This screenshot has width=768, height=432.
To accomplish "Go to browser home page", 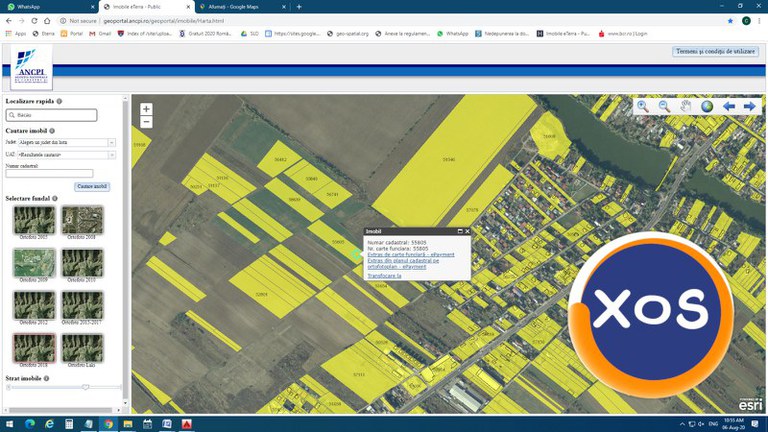I will tap(47, 21).
